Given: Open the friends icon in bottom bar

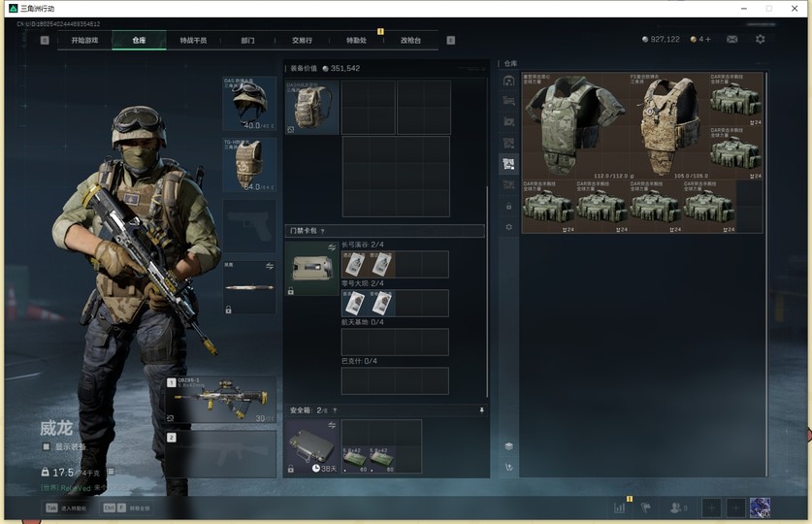Looking at the screenshot, I should [x=677, y=508].
